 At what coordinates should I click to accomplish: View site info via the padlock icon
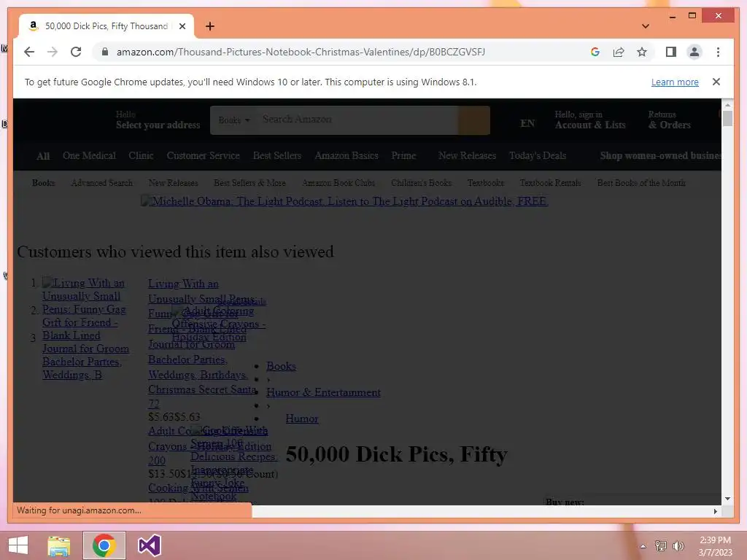[x=105, y=52]
